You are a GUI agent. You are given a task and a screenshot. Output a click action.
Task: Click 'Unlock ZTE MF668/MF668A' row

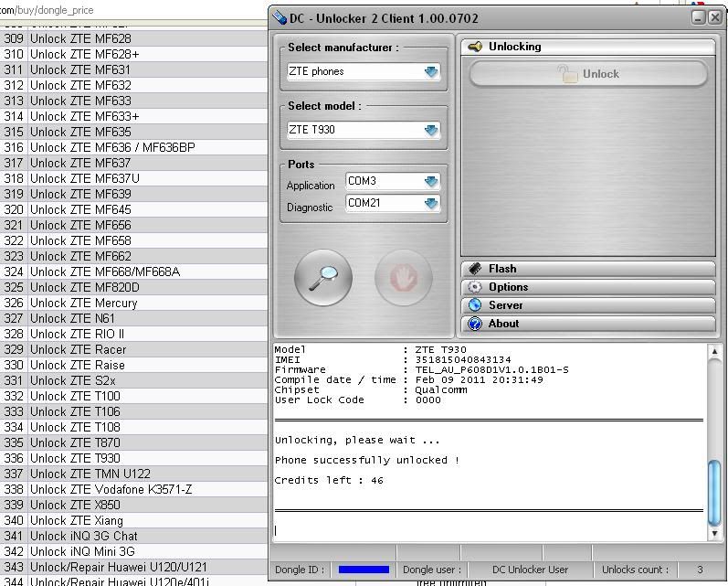pyautogui.click(x=133, y=272)
